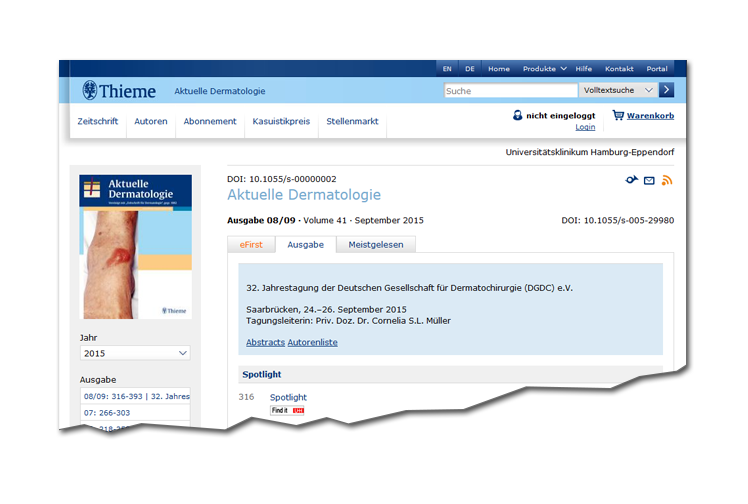Click the Thieme logo
This screenshot has width=748, height=504.
click(x=119, y=90)
